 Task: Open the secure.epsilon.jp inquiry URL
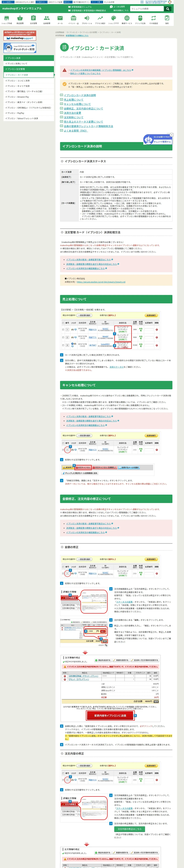(101, 282)
